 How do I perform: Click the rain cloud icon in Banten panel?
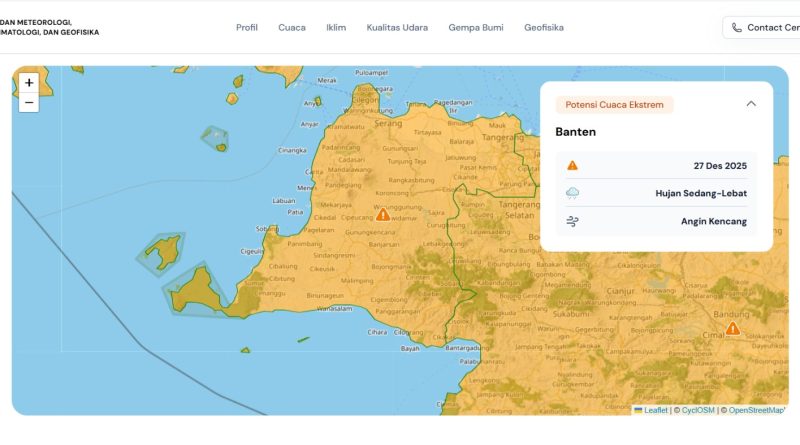(572, 193)
